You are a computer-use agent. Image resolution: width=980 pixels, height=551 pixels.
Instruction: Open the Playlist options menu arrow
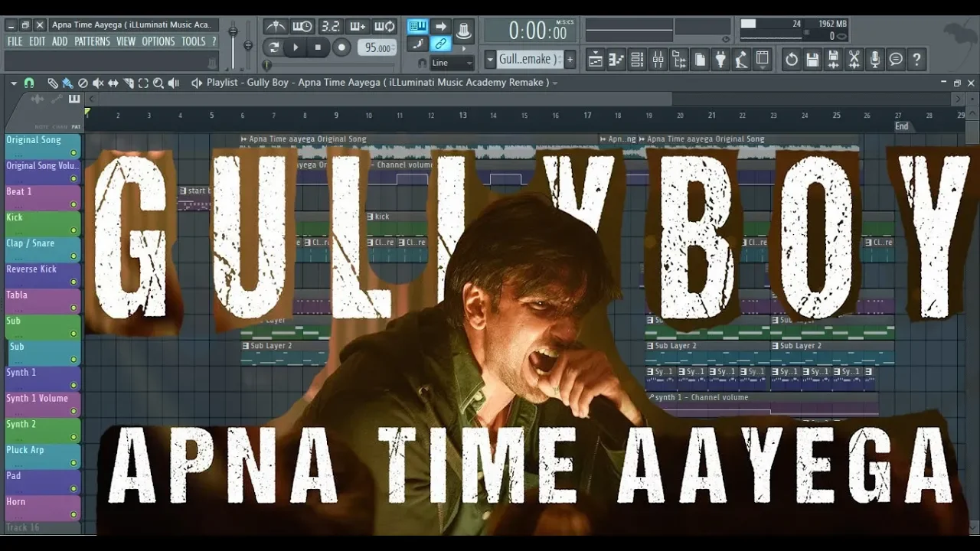click(x=14, y=83)
